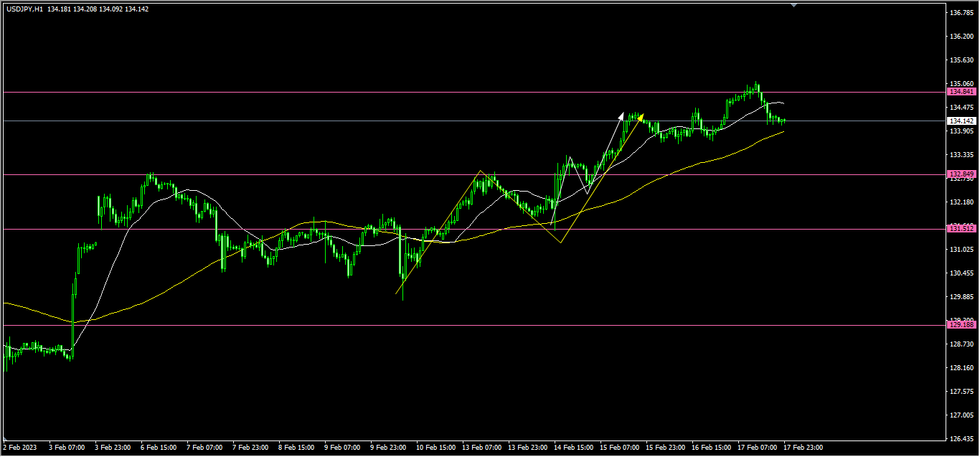Click the yellow arrow head on the chart
The image size is (980, 457).
[x=641, y=116]
